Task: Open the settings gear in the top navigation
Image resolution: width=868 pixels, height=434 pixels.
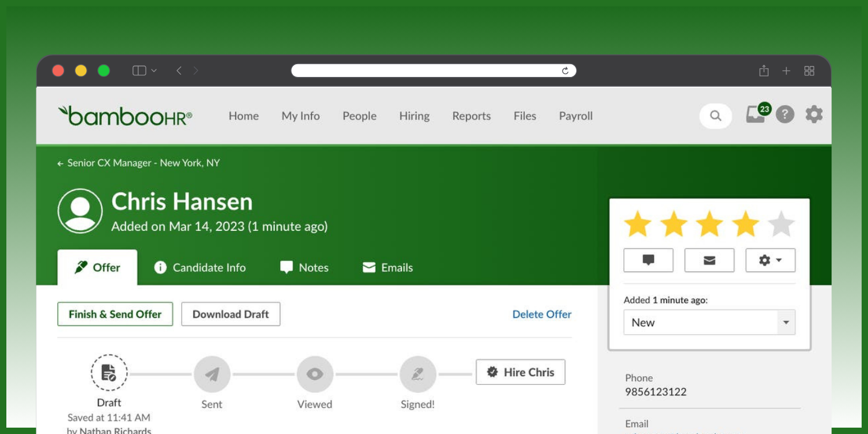Action: pyautogui.click(x=814, y=115)
